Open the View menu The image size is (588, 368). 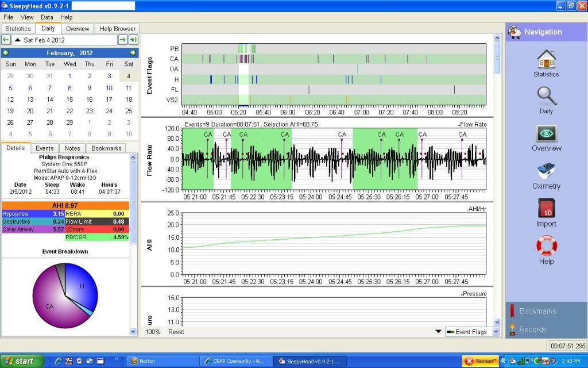(x=27, y=17)
